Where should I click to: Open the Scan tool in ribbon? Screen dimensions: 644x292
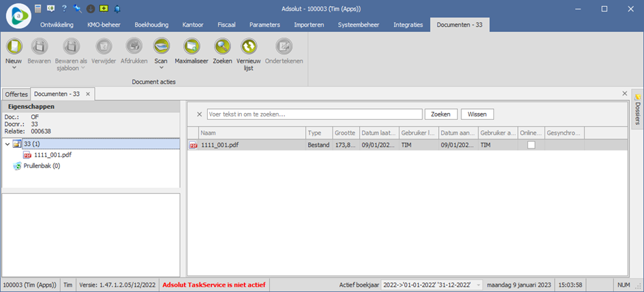(162, 46)
